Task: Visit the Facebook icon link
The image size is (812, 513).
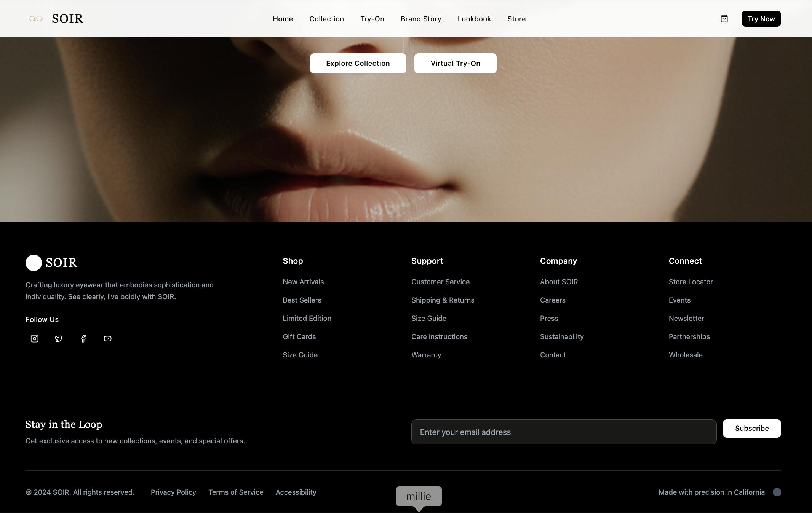Action: [83, 338]
